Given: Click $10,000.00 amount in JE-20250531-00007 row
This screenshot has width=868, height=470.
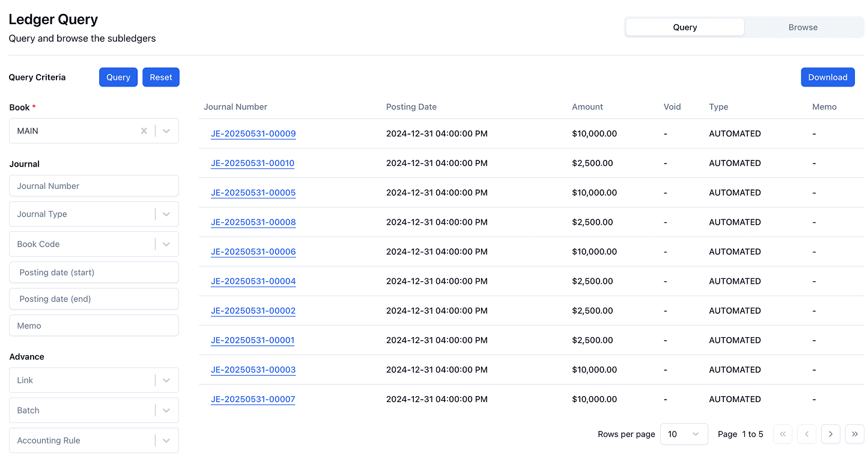Looking at the screenshot, I should pos(595,398).
